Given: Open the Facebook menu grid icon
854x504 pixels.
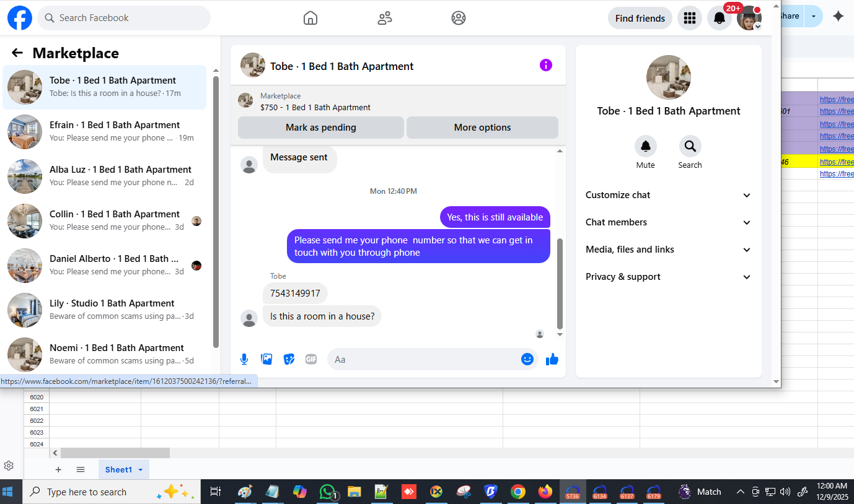Looking at the screenshot, I should (x=690, y=19).
